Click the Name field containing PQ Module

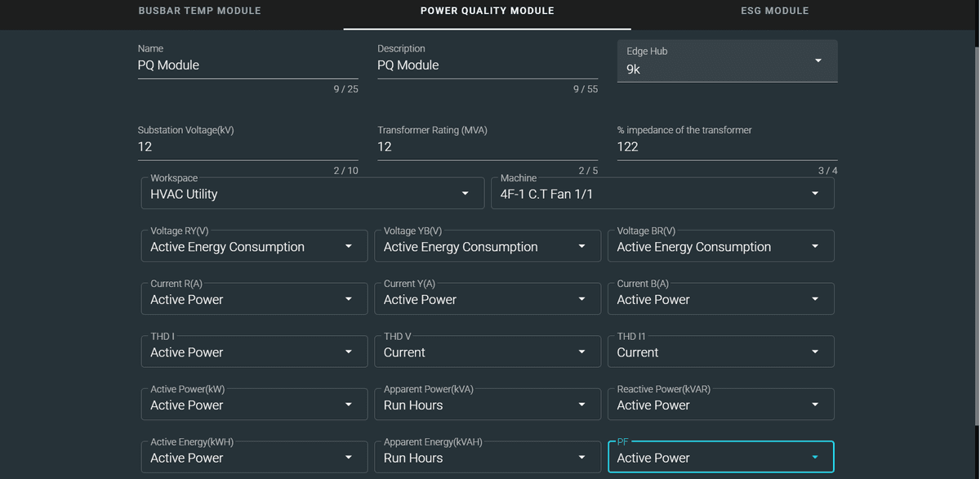coord(245,65)
